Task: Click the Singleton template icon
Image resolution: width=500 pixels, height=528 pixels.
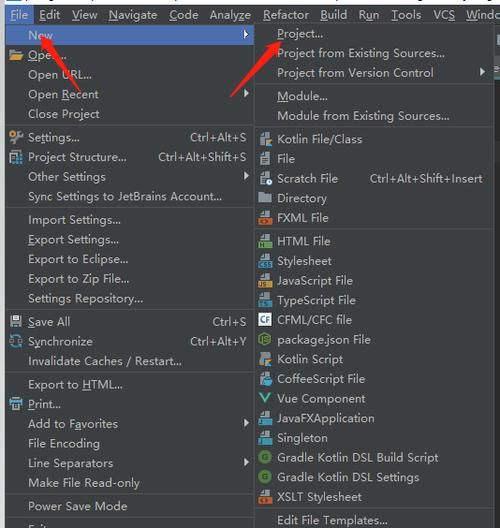Action: 265,438
